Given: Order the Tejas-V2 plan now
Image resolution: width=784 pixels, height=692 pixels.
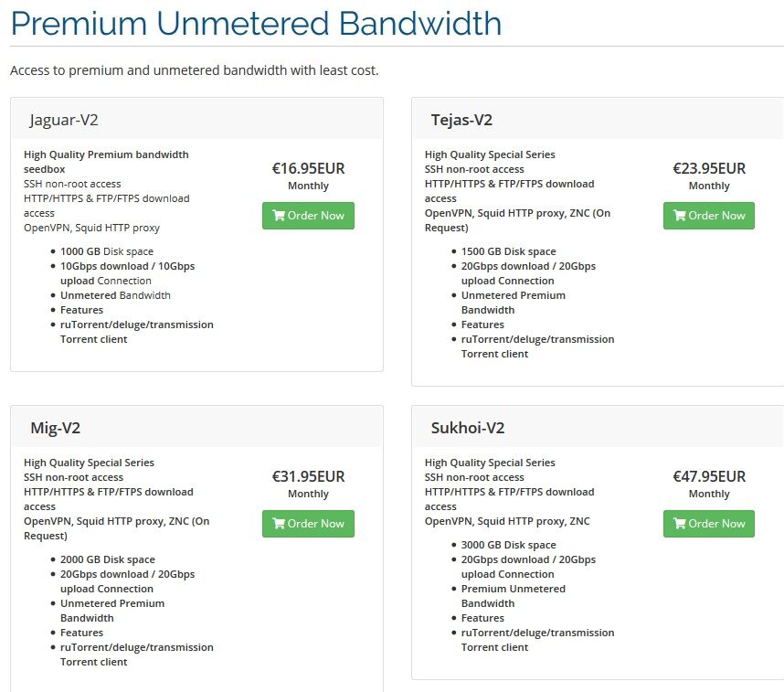Looking at the screenshot, I should [708, 216].
